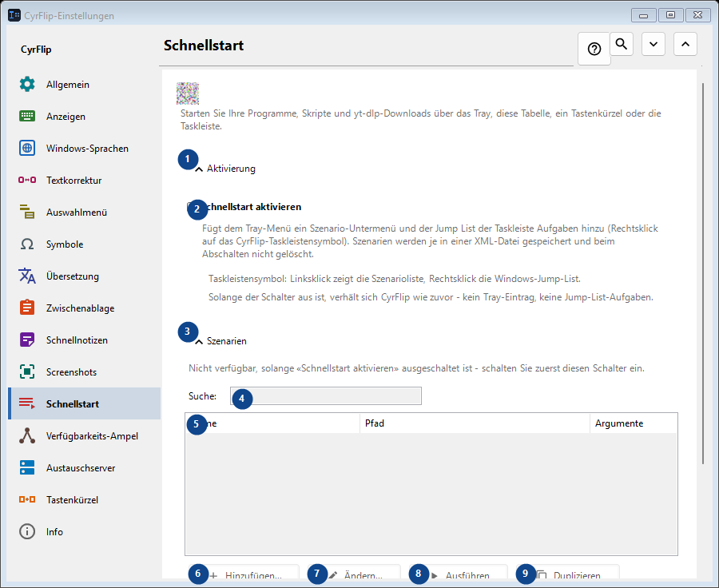Image resolution: width=719 pixels, height=588 pixels.
Task: Click the magnifier search icon in header
Action: (x=622, y=44)
